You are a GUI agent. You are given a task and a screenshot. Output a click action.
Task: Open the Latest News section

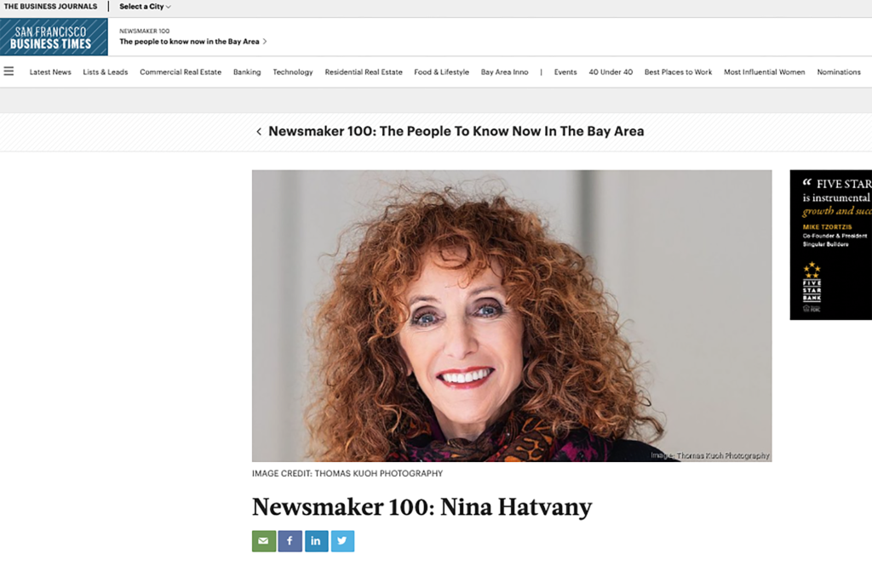pyautogui.click(x=50, y=71)
